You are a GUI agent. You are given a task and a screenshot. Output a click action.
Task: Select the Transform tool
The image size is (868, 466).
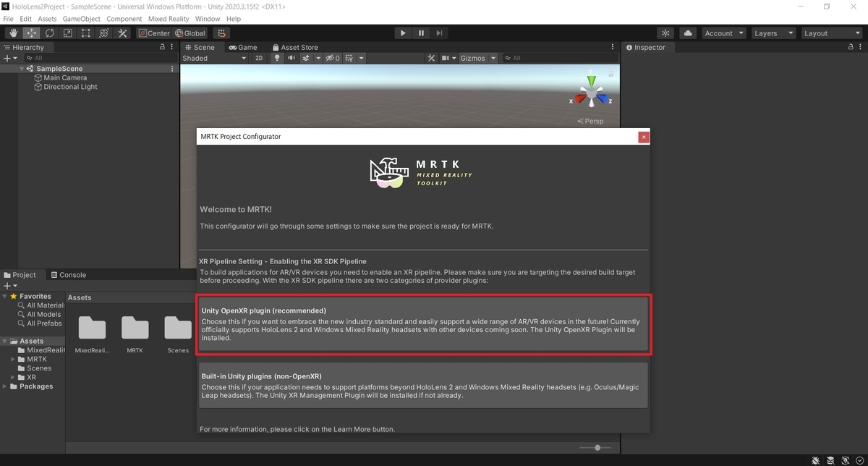point(103,33)
